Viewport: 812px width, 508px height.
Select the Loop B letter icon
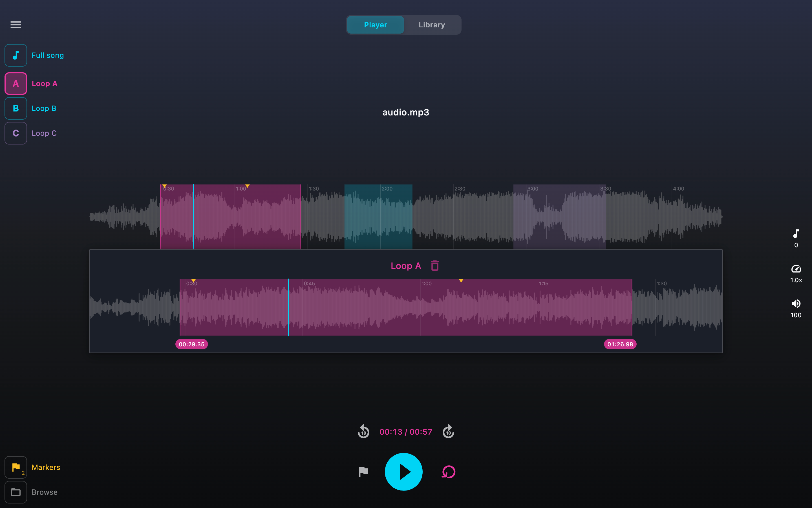16,108
